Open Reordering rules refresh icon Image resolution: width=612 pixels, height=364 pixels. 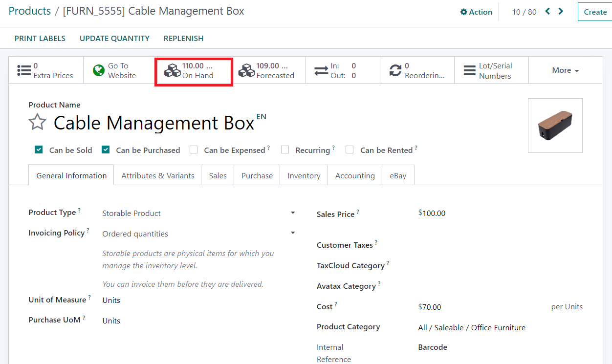(x=395, y=71)
